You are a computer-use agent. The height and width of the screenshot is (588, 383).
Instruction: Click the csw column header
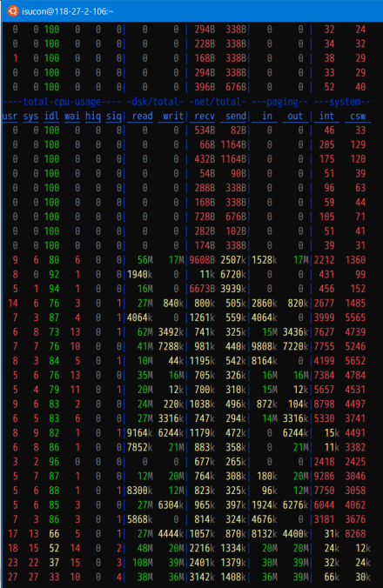pos(358,117)
